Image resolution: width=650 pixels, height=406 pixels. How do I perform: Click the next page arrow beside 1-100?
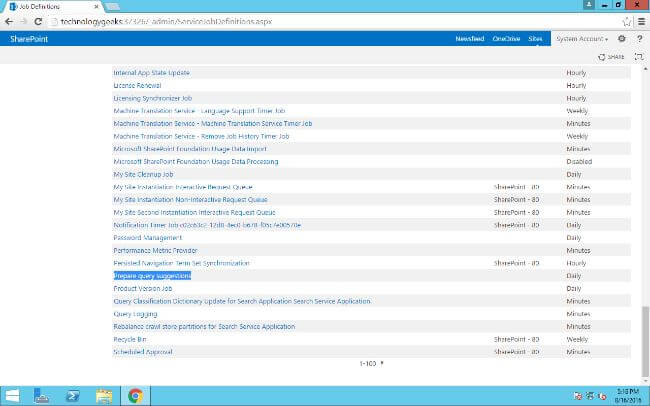point(382,363)
